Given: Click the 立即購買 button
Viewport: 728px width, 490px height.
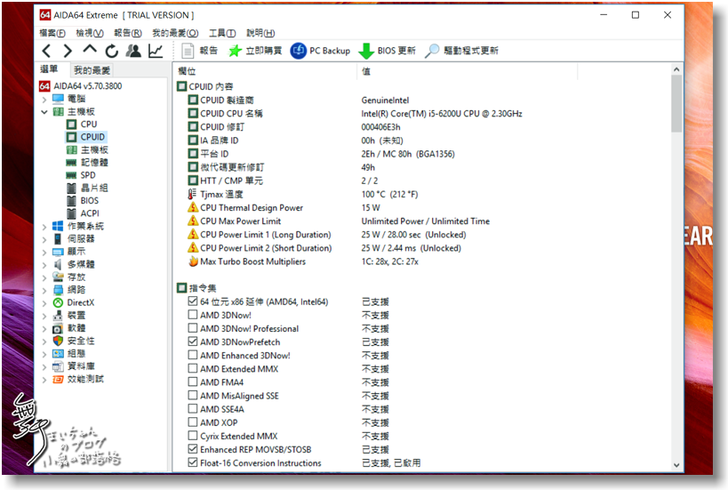Looking at the screenshot, I should click(x=252, y=51).
